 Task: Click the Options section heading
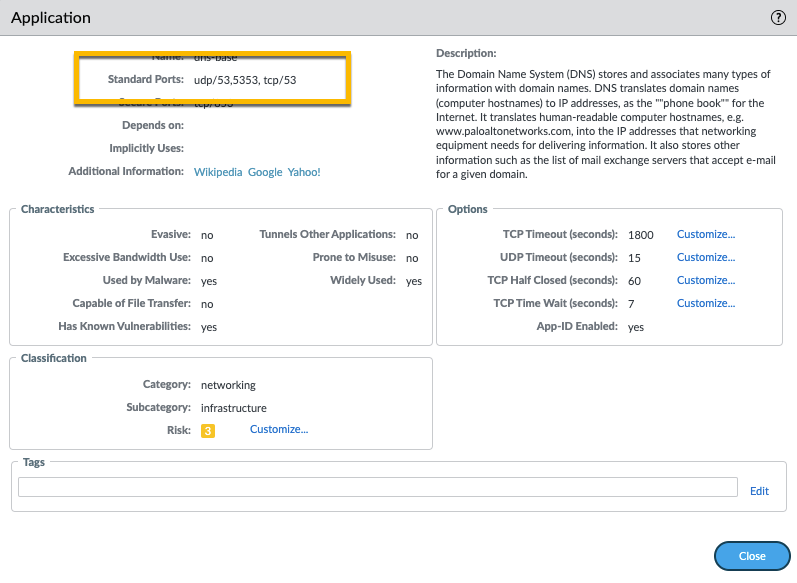pyautogui.click(x=468, y=209)
